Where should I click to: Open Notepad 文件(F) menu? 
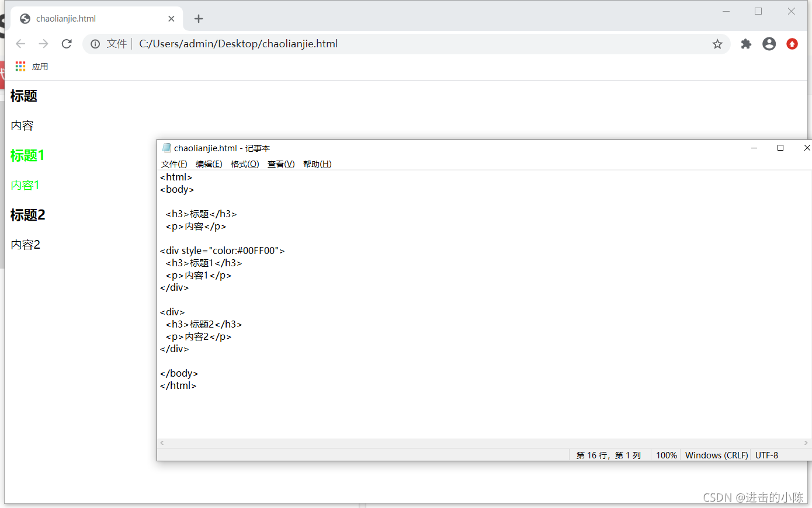click(x=174, y=164)
